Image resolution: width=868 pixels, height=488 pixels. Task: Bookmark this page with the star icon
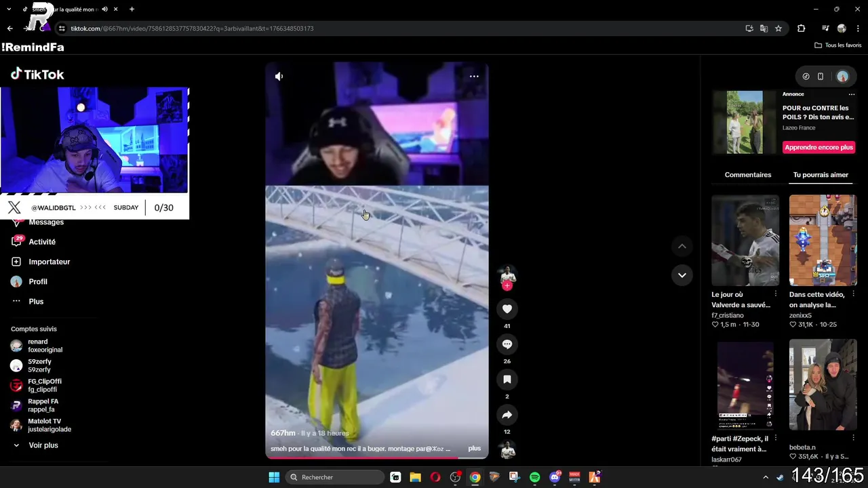click(x=778, y=28)
